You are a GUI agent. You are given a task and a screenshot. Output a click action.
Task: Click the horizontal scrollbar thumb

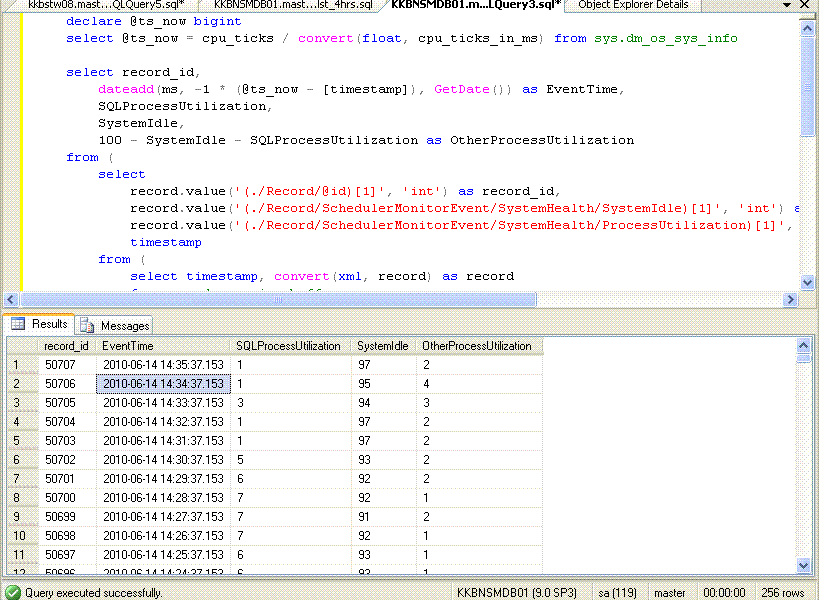[x=280, y=299]
